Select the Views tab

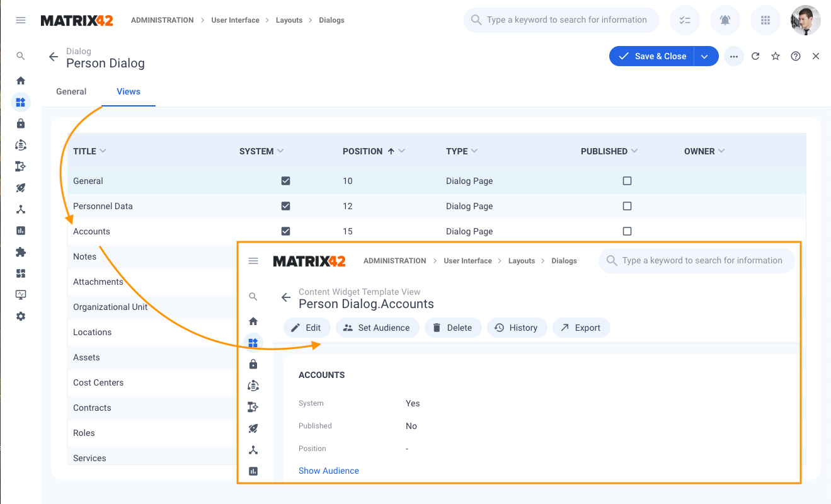[x=129, y=91]
